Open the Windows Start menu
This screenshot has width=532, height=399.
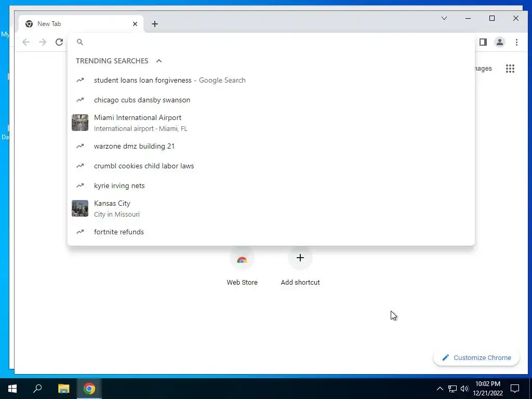click(x=12, y=389)
